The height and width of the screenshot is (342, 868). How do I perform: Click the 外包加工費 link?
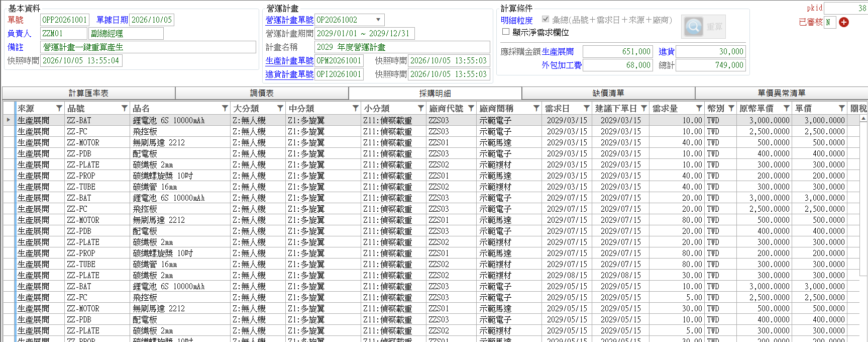point(562,65)
